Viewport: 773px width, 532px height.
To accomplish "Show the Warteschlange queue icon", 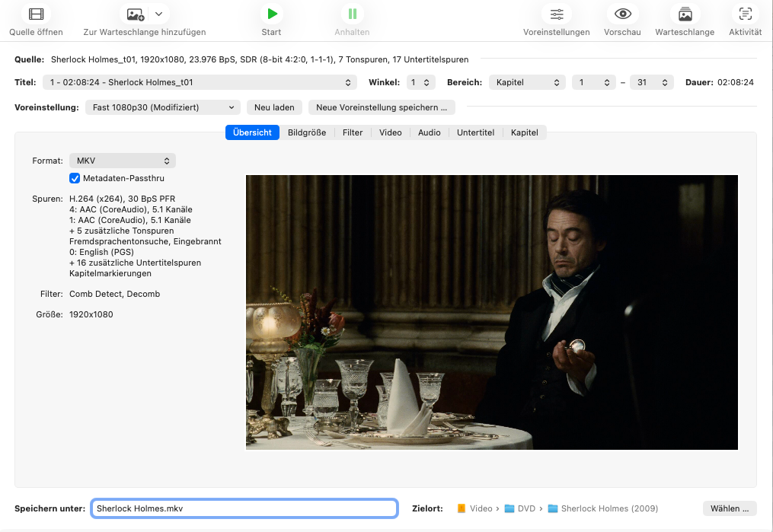I will pos(685,14).
